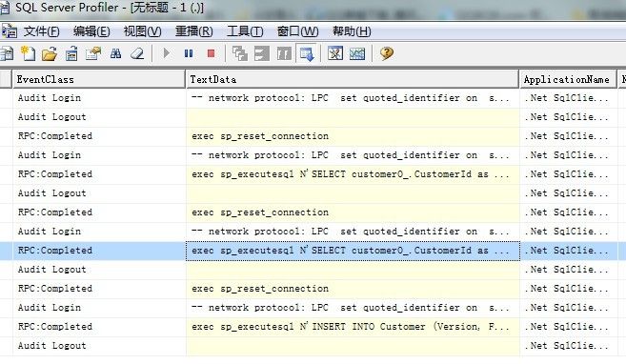Image resolution: width=626 pixels, height=364 pixels.
Task: Click the binoculars Find icon
Action: click(x=116, y=53)
